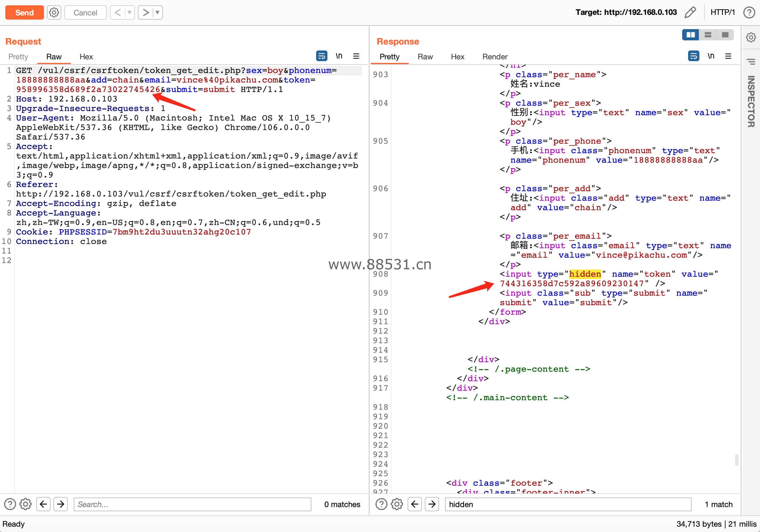The image size is (760, 532).
Task: Click the PHPSESSID cookie value
Action: point(182,232)
